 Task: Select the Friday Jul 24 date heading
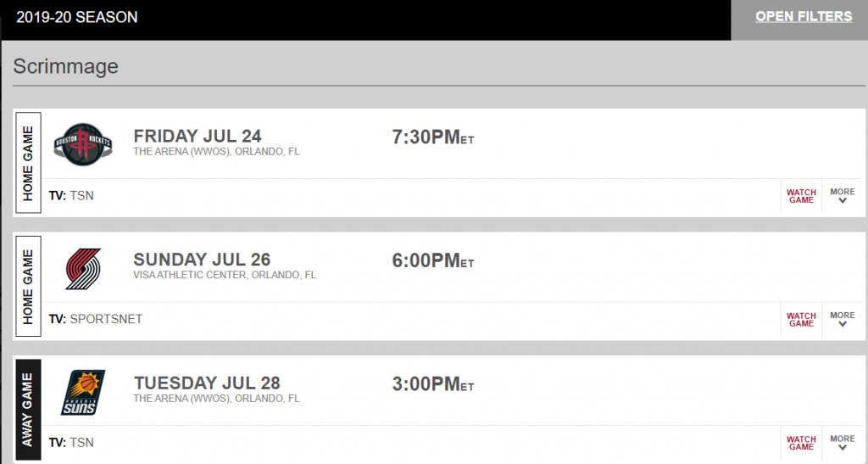pyautogui.click(x=198, y=137)
